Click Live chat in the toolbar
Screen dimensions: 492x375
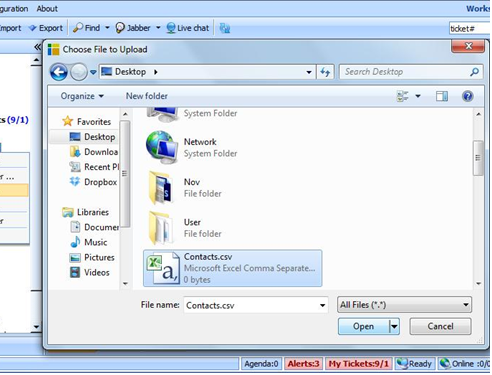[188, 28]
